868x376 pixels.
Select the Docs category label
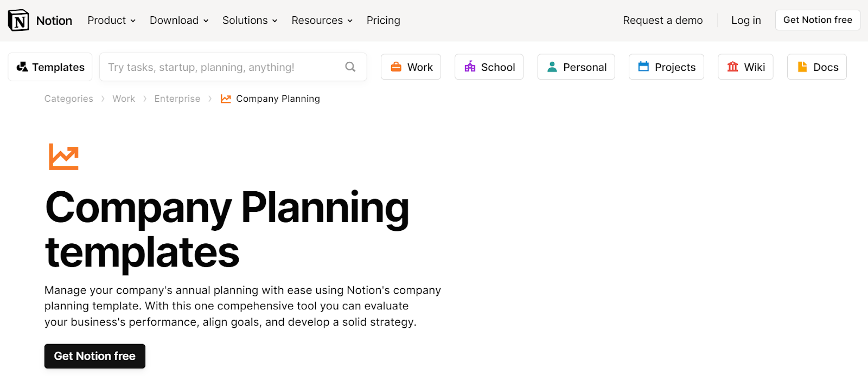tap(826, 67)
